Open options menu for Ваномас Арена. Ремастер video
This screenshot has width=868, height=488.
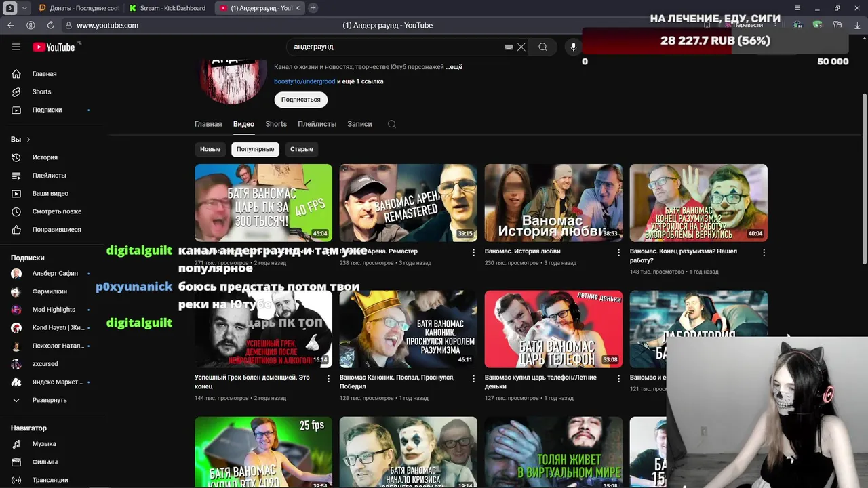473,252
